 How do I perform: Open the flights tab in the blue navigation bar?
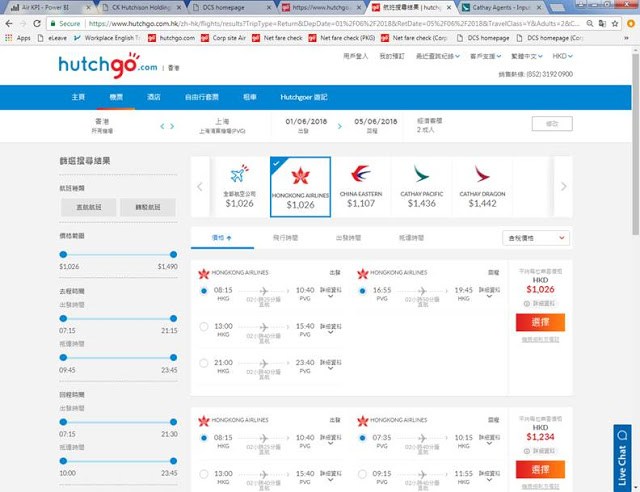pyautogui.click(x=116, y=97)
